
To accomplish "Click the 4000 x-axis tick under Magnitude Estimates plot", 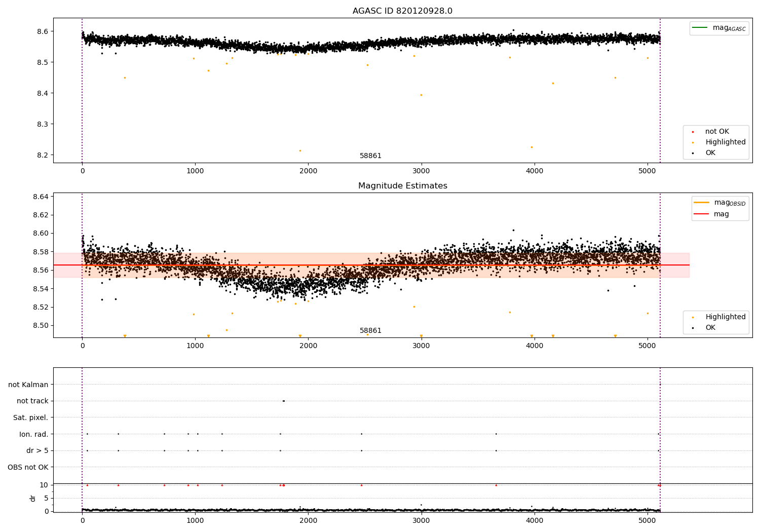I will pyautogui.click(x=534, y=346).
